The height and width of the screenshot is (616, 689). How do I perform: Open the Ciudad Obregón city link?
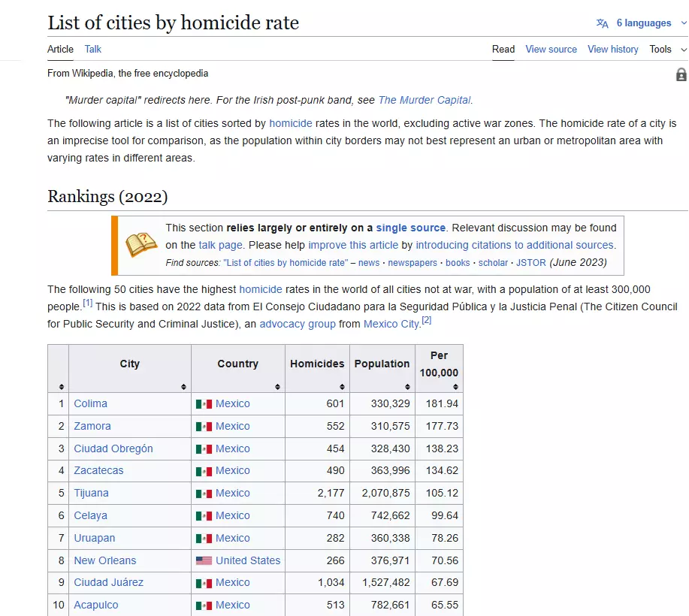pos(113,448)
